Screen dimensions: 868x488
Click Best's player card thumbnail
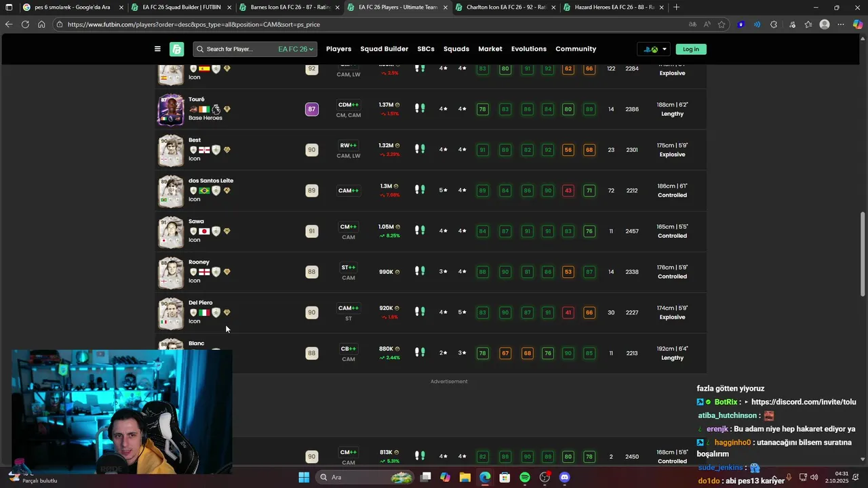[x=171, y=150]
